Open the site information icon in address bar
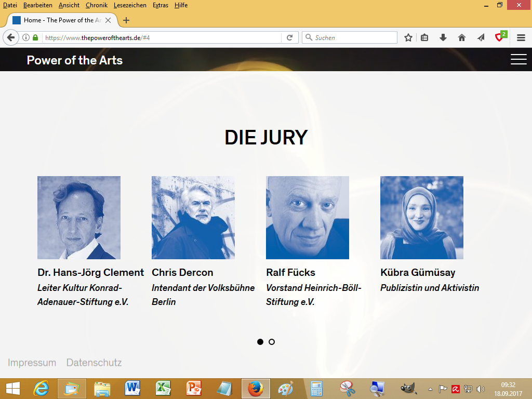Screen dimensions: 532x399 coord(26,37)
